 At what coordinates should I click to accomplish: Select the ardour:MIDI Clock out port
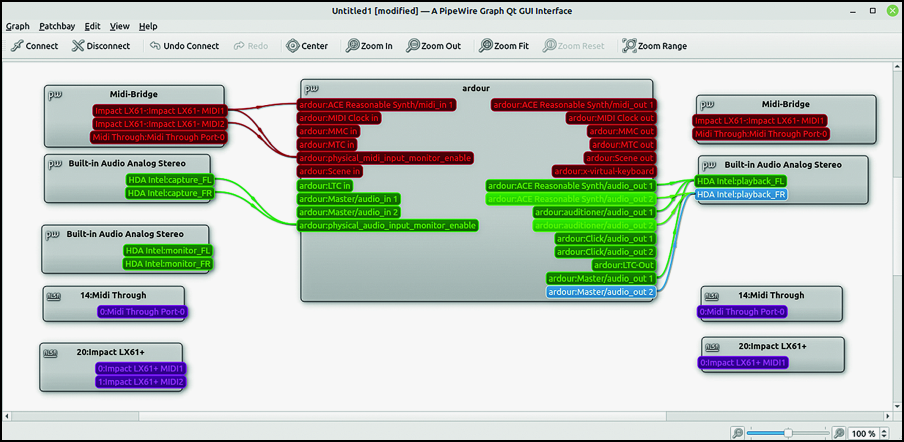point(611,118)
